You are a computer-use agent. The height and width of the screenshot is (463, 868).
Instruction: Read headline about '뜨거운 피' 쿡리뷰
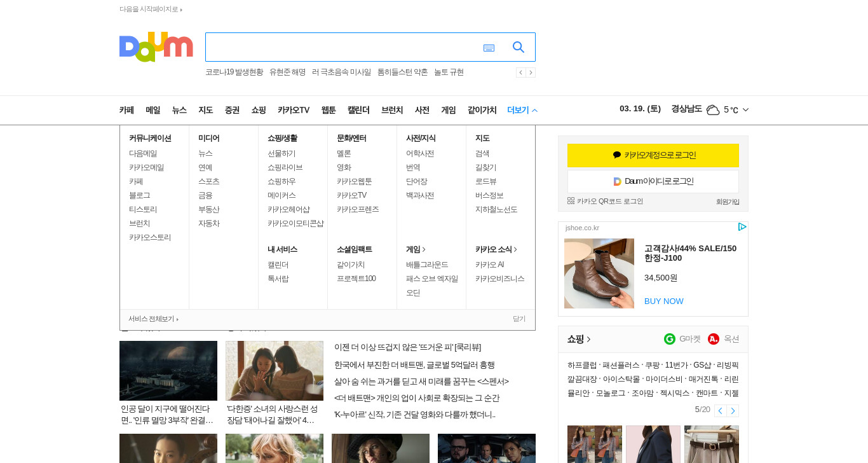[407, 347]
